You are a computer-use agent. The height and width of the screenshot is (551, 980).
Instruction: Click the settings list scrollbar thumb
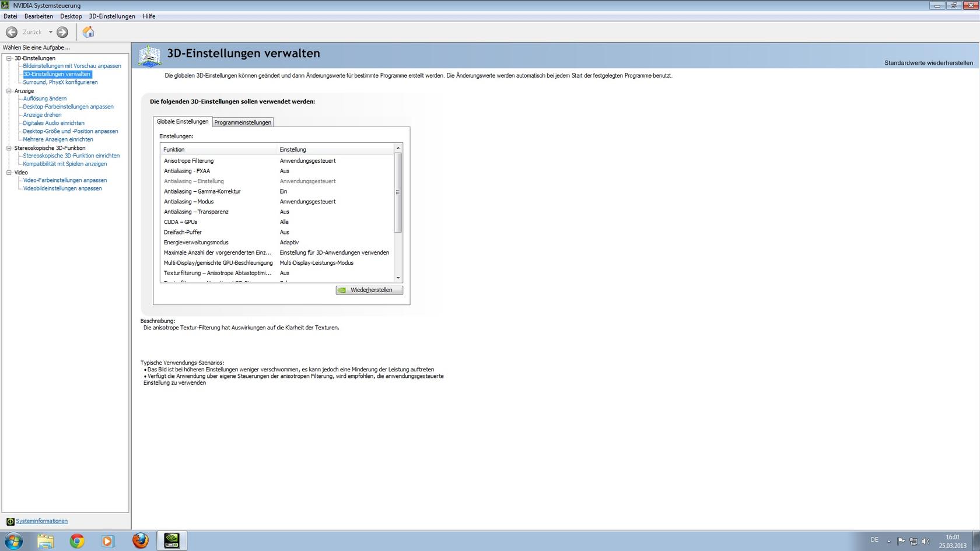[x=398, y=192]
